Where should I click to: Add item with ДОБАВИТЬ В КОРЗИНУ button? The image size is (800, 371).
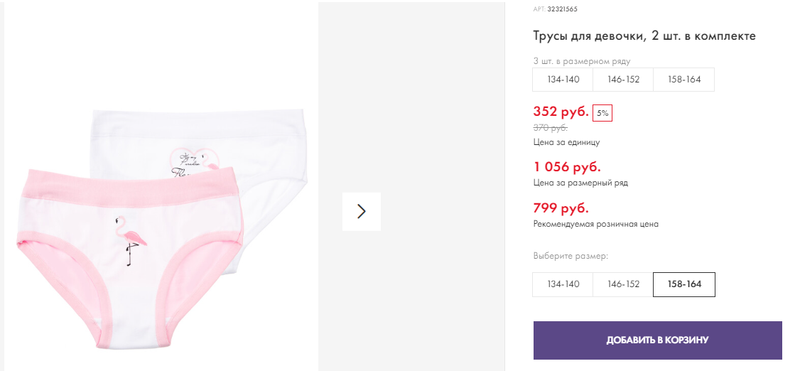click(658, 340)
